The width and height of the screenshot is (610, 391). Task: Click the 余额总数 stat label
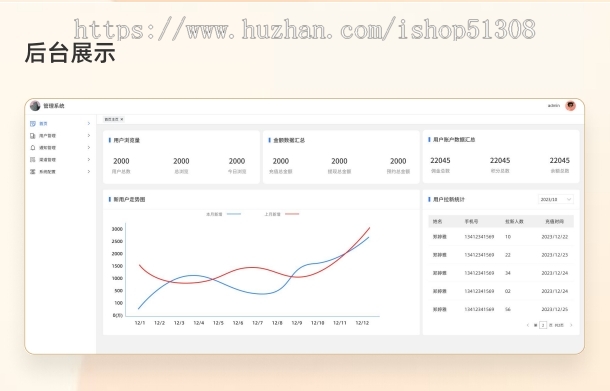(x=559, y=171)
